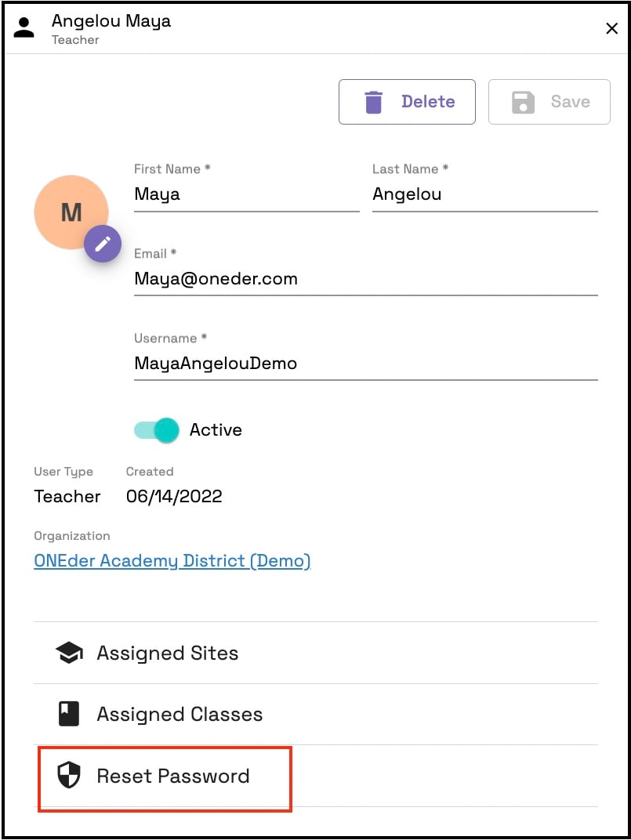Disable the Active toggle
The image size is (631, 840).
click(x=155, y=429)
